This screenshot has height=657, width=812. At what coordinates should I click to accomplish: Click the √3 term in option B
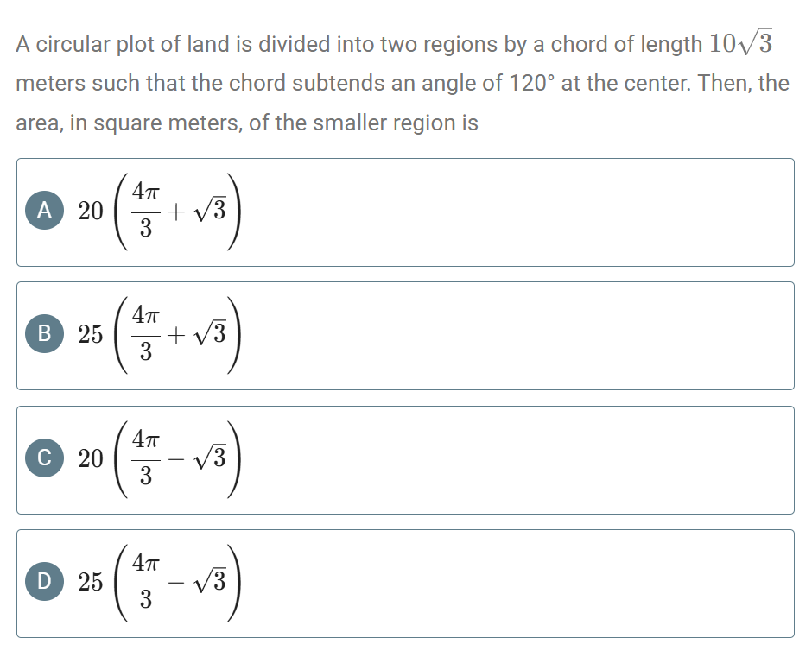[x=212, y=334]
